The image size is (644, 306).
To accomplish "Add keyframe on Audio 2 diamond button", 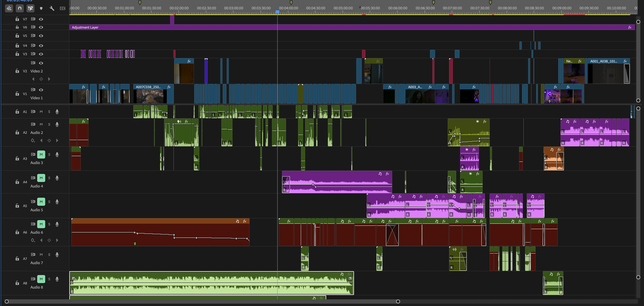I will click(x=49, y=140).
